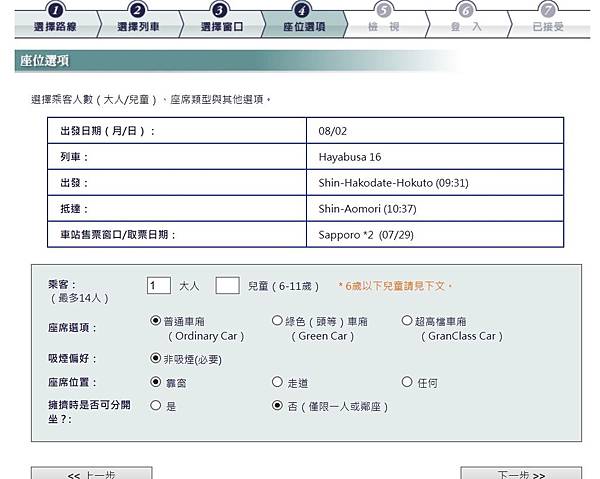Click the orange note about children under 6

(395, 286)
